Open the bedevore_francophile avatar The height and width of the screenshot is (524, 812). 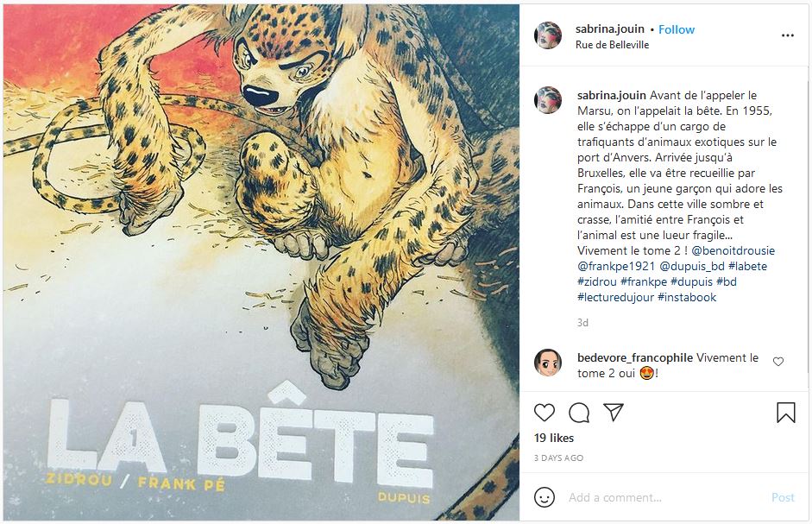click(x=548, y=362)
